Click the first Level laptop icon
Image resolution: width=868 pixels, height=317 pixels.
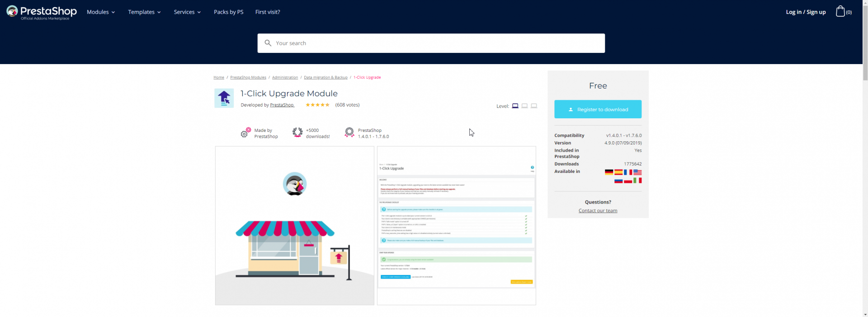515,106
